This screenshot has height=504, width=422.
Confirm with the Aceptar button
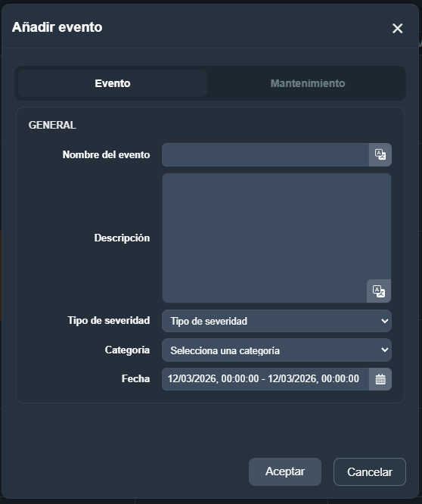(285, 471)
